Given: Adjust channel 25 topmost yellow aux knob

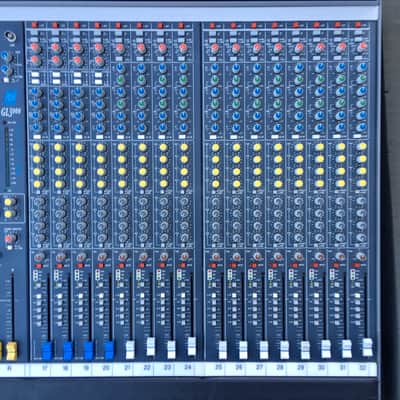Looking at the screenshot, I should tap(216, 147).
